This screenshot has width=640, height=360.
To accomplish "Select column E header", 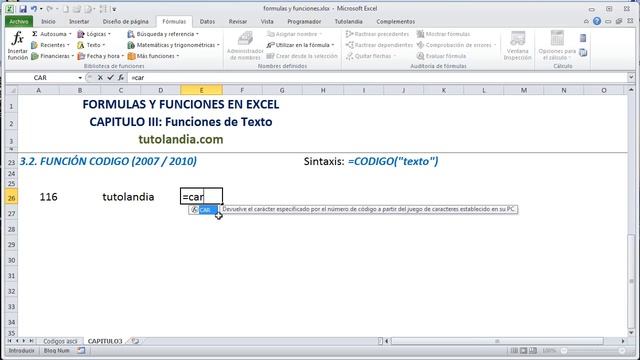I will pos(201,90).
